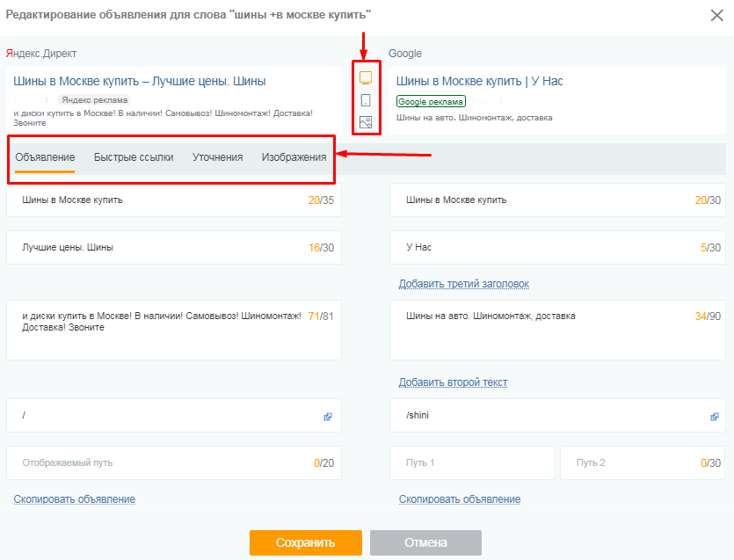Click Google preview title Шины в Москве купить | У Нас
734x560 pixels.
[x=479, y=81]
